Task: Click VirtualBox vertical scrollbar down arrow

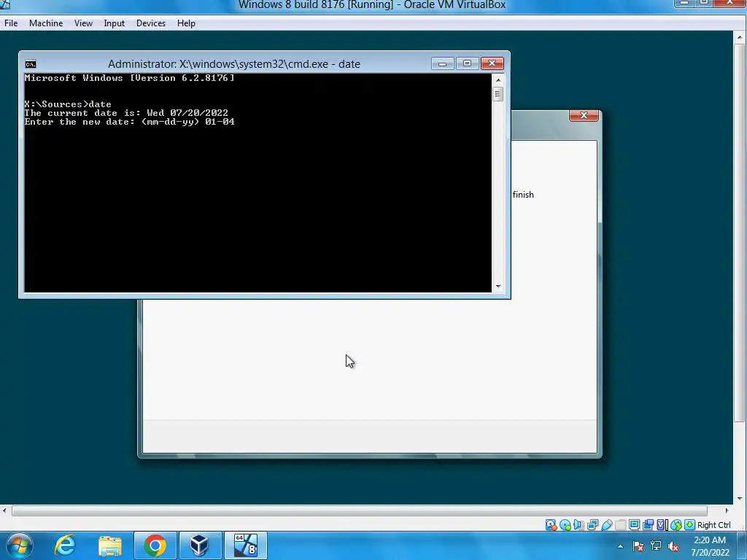Action: click(x=740, y=499)
